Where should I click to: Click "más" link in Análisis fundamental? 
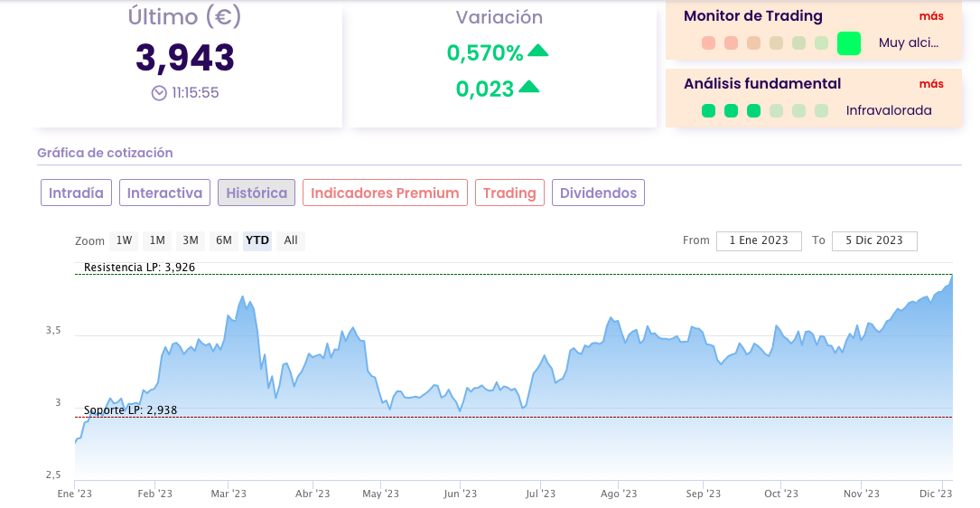pos(931,84)
